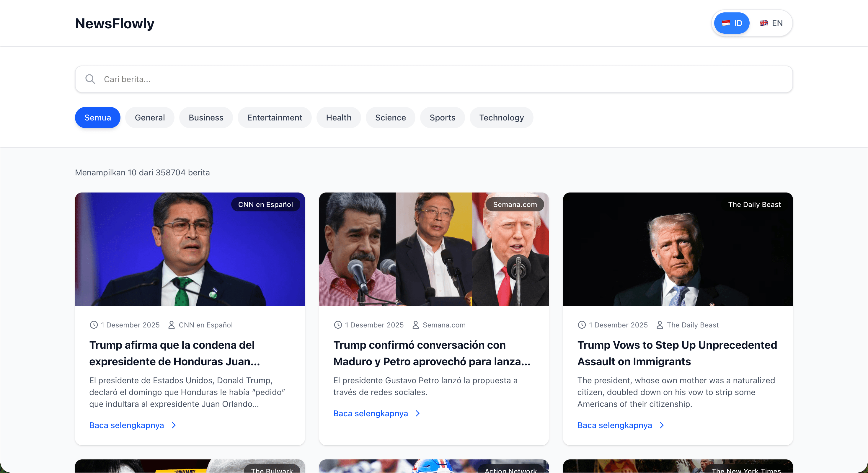Click date '1 Desember 2025' on Semana.com card
The height and width of the screenshot is (473, 868).
tap(374, 325)
